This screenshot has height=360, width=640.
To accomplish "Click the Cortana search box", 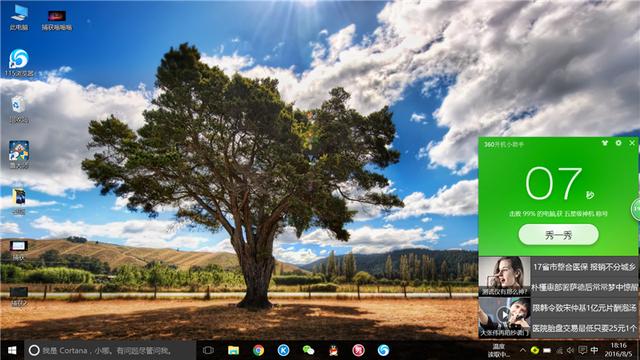I will (110, 350).
